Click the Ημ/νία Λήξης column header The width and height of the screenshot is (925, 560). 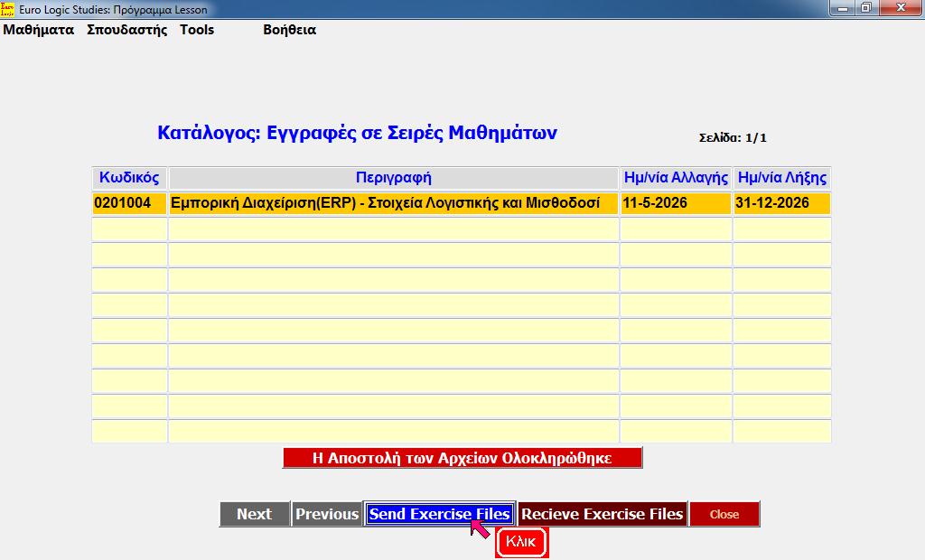[782, 178]
